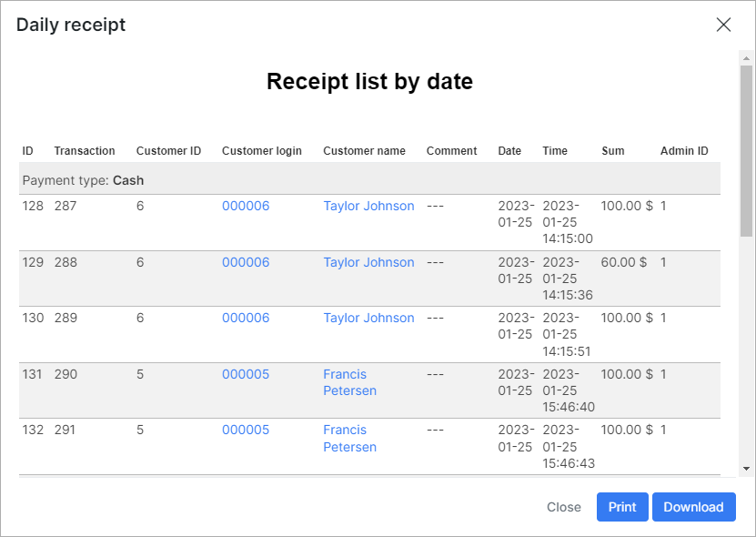
Task: Click the Transaction column header
Action: coord(85,151)
